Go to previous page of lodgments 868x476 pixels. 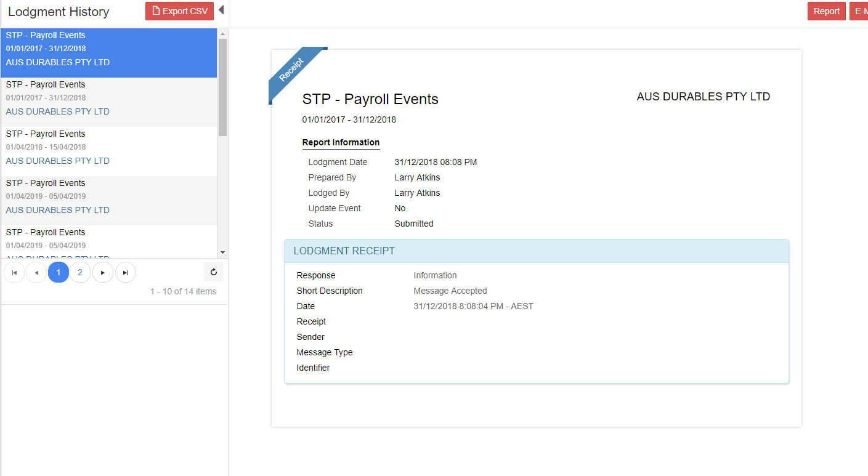click(36, 272)
